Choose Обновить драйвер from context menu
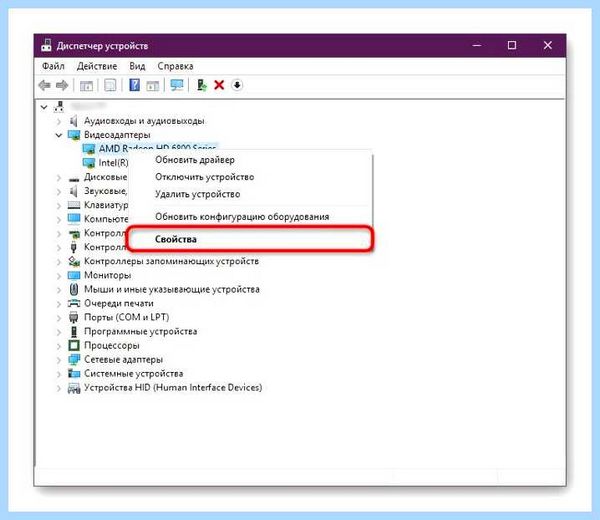This screenshot has height=520, width=600. (x=251, y=160)
